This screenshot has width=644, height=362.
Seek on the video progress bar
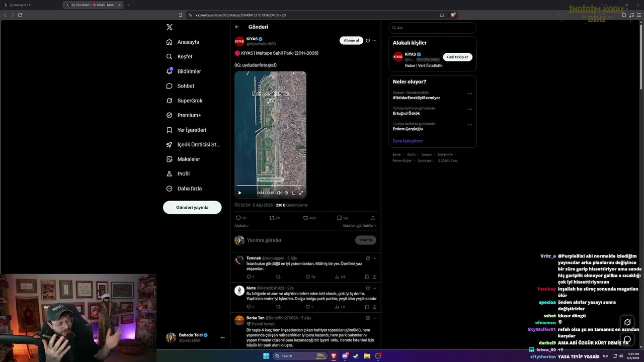270,186
